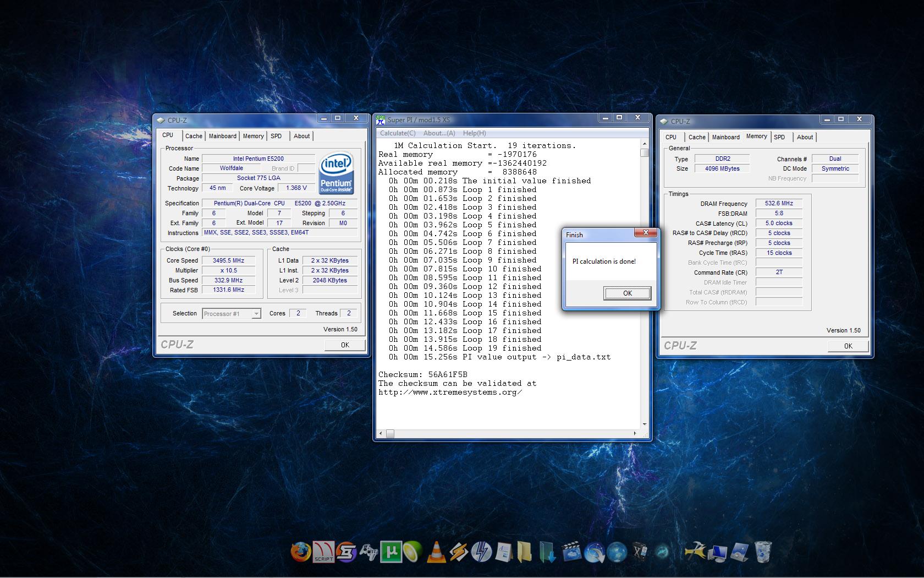The width and height of the screenshot is (924, 578).
Task: Click OK in right CPU-Z memory window
Action: pyautogui.click(x=848, y=346)
